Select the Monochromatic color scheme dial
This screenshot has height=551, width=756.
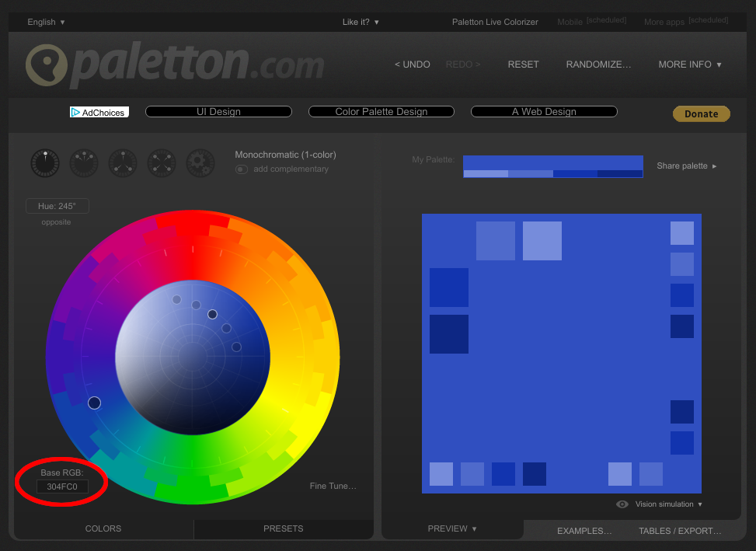[45, 163]
